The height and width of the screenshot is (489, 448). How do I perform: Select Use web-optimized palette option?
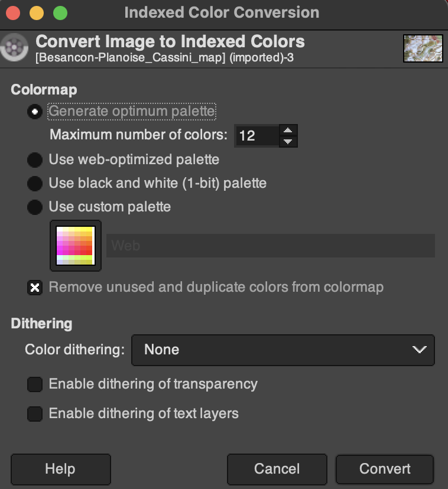[x=35, y=159]
